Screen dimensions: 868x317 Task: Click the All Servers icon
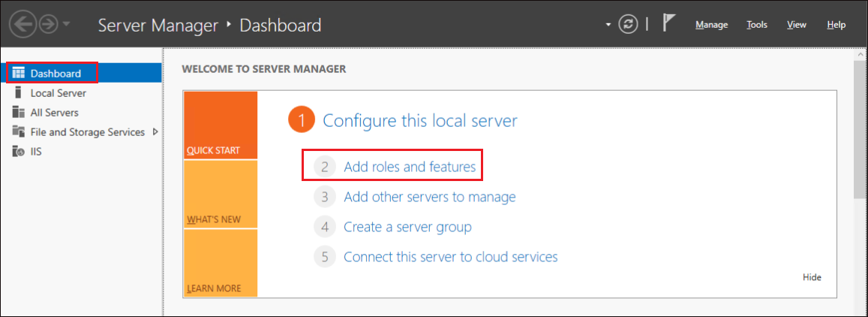coord(19,113)
